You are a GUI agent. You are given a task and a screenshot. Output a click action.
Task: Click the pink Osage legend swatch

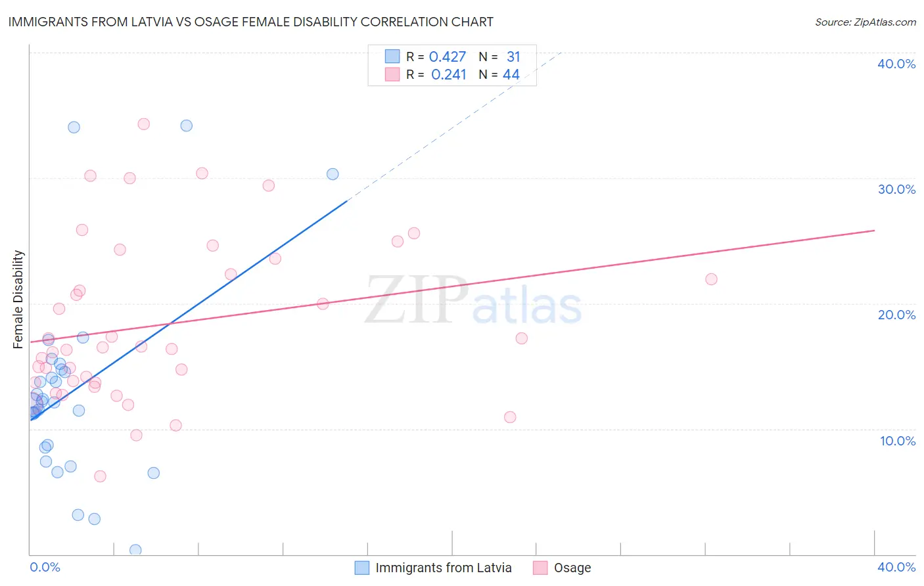click(540, 568)
